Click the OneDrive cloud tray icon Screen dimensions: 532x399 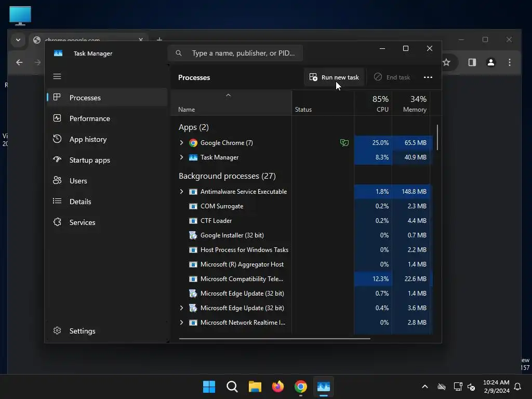[x=442, y=387]
